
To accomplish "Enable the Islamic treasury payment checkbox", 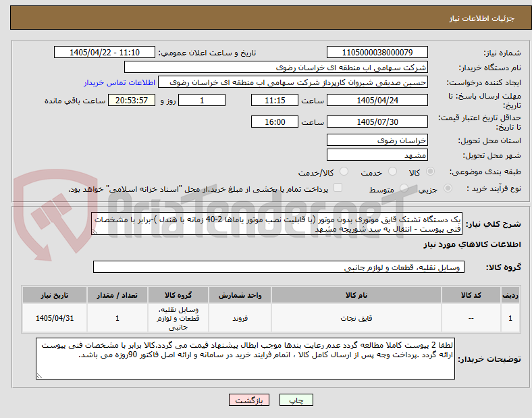I will 338,188.
